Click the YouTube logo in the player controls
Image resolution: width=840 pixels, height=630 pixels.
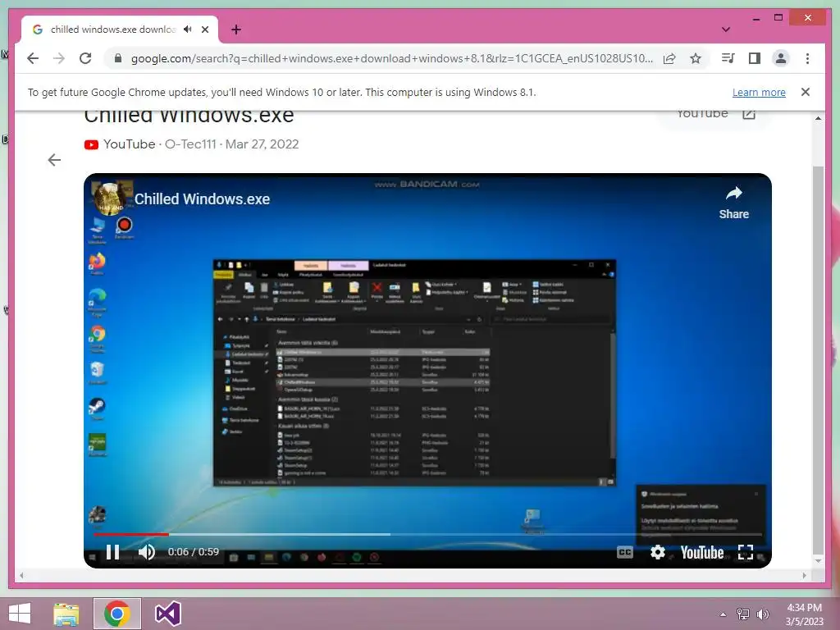[702, 552]
